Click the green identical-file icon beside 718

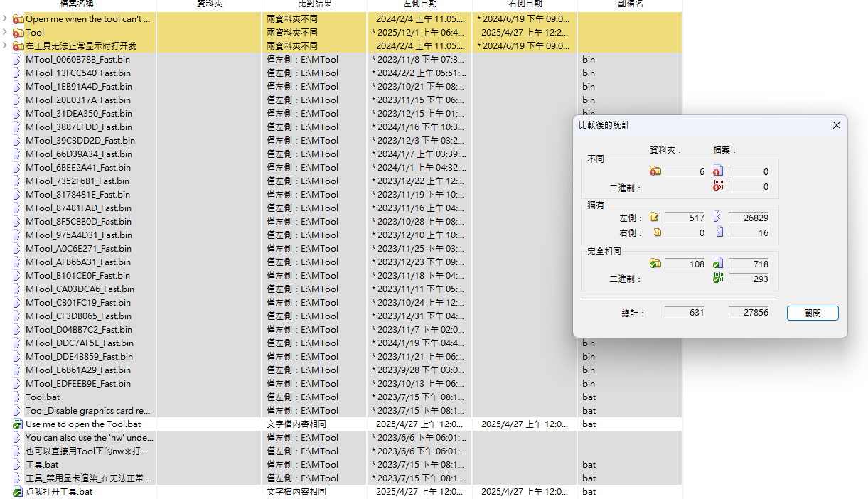pos(718,263)
